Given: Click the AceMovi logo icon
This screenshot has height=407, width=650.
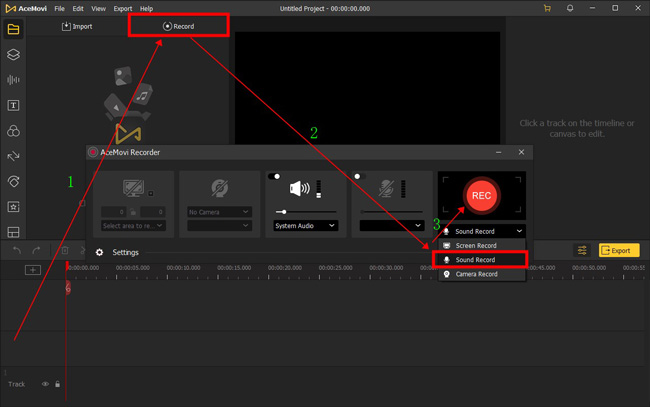Looking at the screenshot, I should coord(10,8).
